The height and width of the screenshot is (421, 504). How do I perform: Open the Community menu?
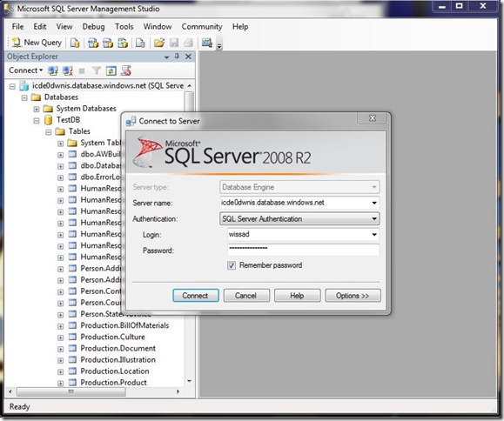point(202,27)
